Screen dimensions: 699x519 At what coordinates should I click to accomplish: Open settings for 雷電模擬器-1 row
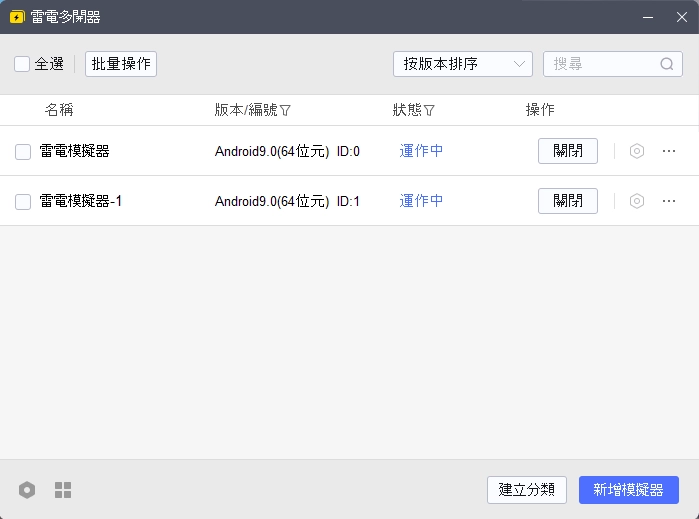coord(637,201)
